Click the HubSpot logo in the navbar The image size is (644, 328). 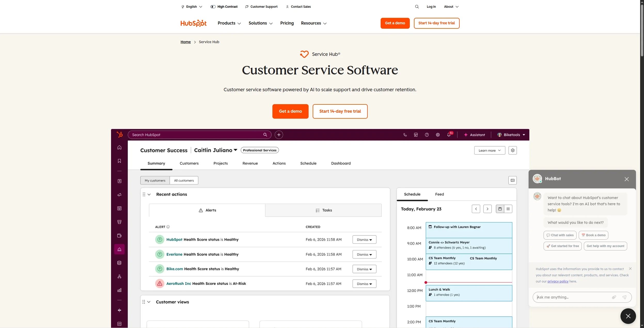point(193,23)
